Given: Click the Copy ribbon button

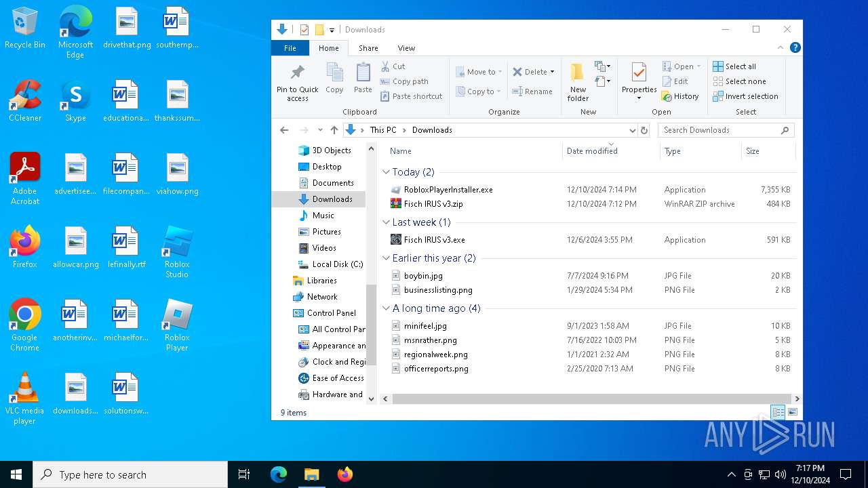Looking at the screenshot, I should pyautogui.click(x=334, y=78).
